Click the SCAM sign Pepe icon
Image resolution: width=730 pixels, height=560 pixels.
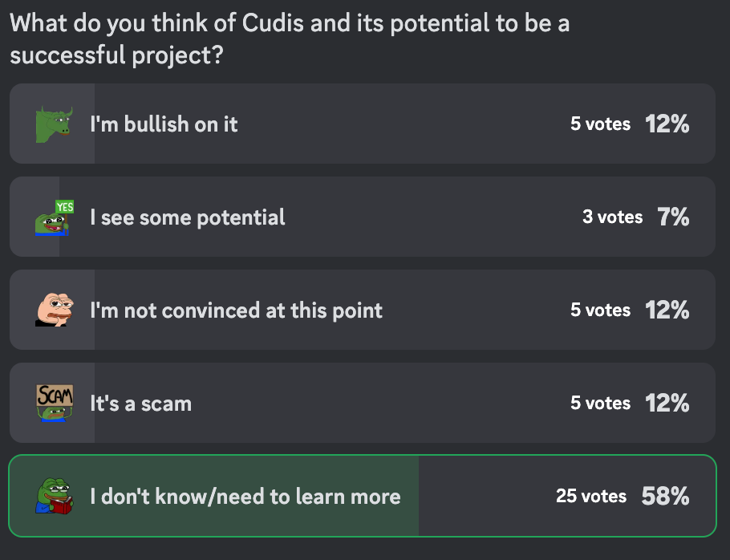[54, 403]
